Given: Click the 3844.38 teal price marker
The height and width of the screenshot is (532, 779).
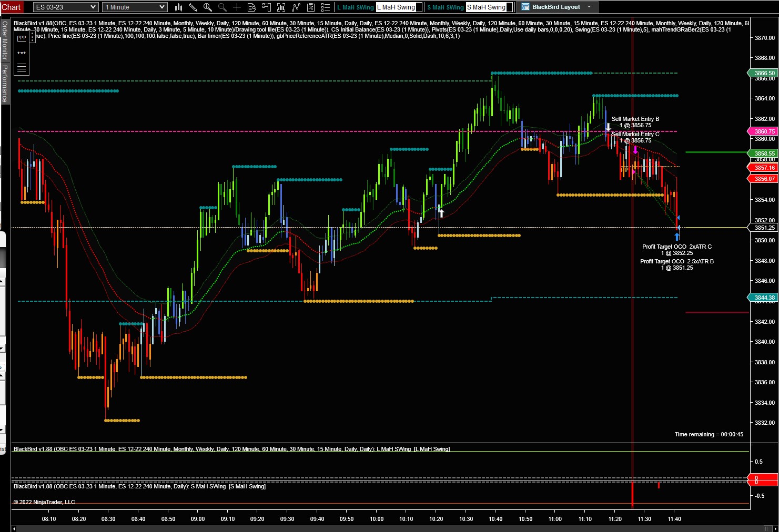Looking at the screenshot, I should [763, 298].
